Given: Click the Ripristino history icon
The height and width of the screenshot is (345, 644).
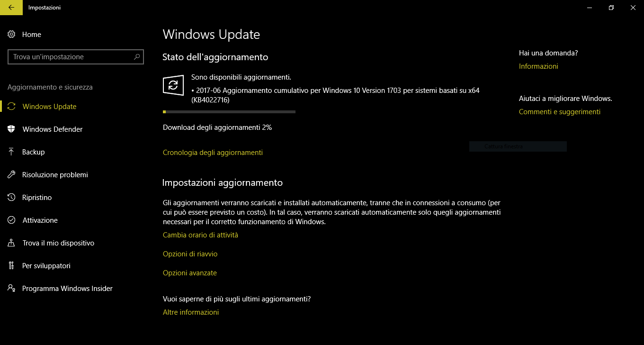Looking at the screenshot, I should (x=12, y=198).
